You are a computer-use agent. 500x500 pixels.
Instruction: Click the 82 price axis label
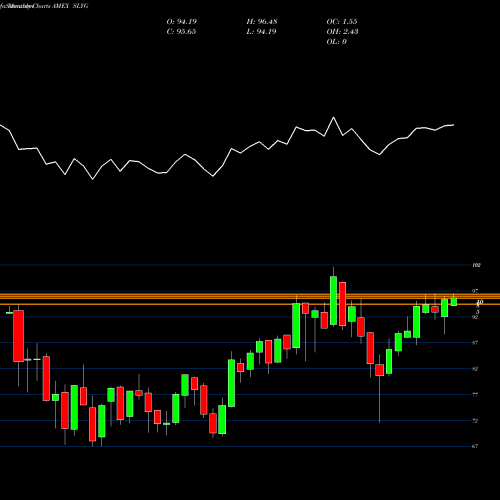475,369
